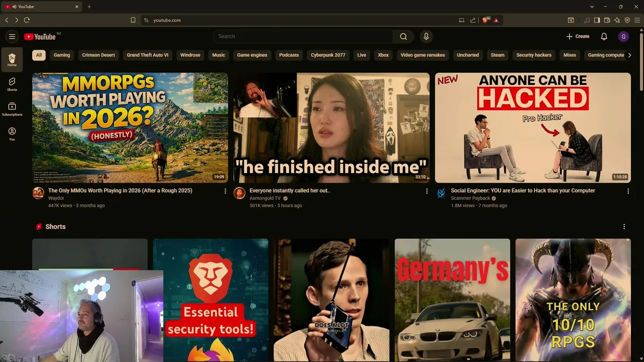Image resolution: width=644 pixels, height=362 pixels.
Task: Open 'The Only MMOs Worth Playing' title
Action: 120,191
